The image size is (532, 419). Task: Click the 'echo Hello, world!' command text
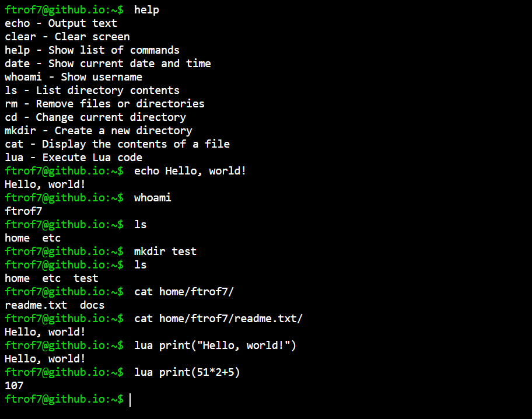click(x=190, y=171)
